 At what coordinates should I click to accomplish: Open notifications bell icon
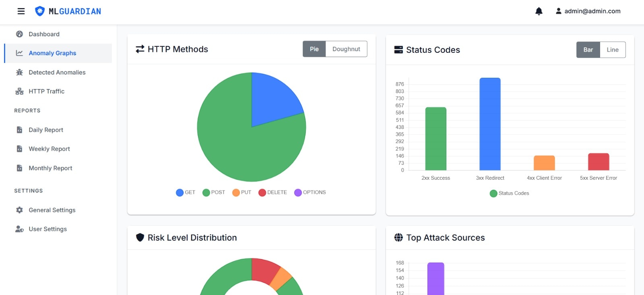tap(539, 11)
